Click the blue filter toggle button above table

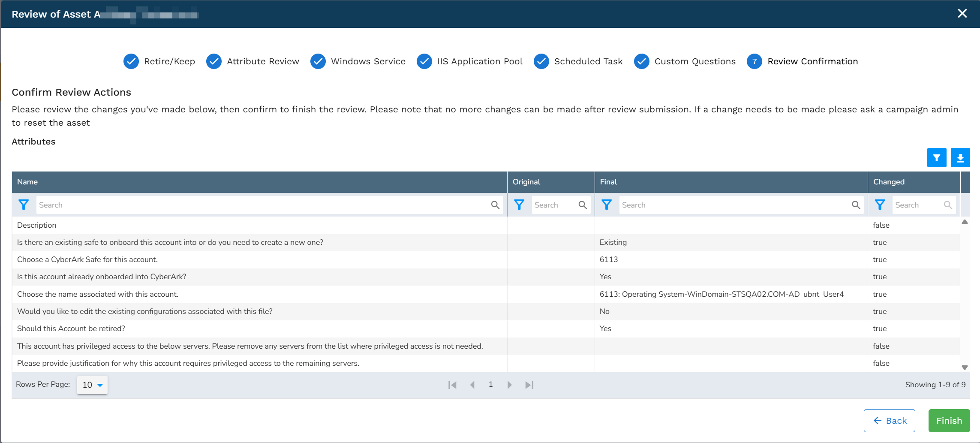pos(937,157)
